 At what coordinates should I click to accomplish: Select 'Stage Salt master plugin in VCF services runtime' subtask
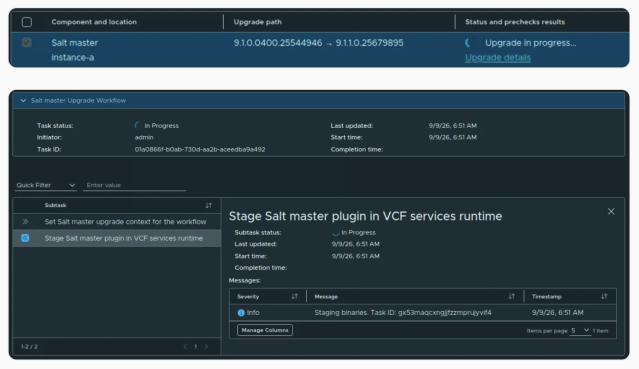click(123, 238)
